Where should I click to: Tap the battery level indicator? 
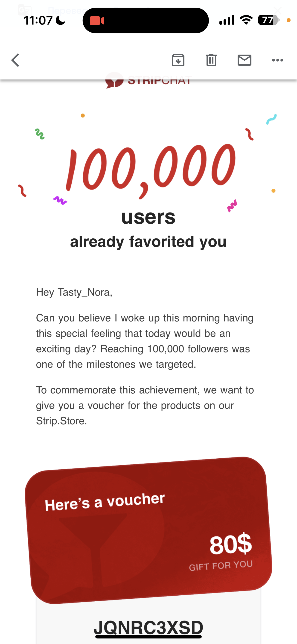(268, 20)
